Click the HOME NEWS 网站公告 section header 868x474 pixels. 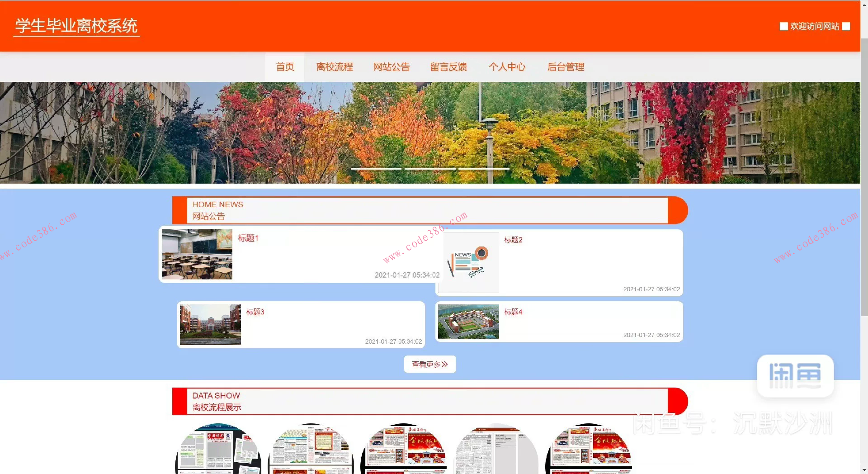tap(429, 210)
